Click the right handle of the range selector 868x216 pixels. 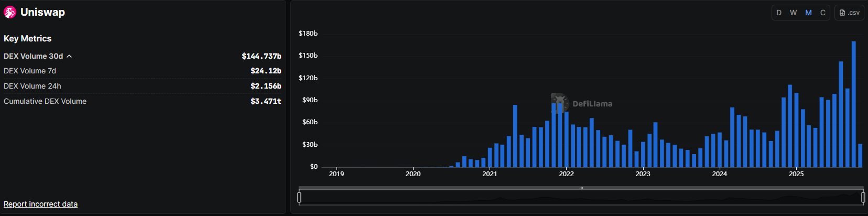(x=863, y=197)
